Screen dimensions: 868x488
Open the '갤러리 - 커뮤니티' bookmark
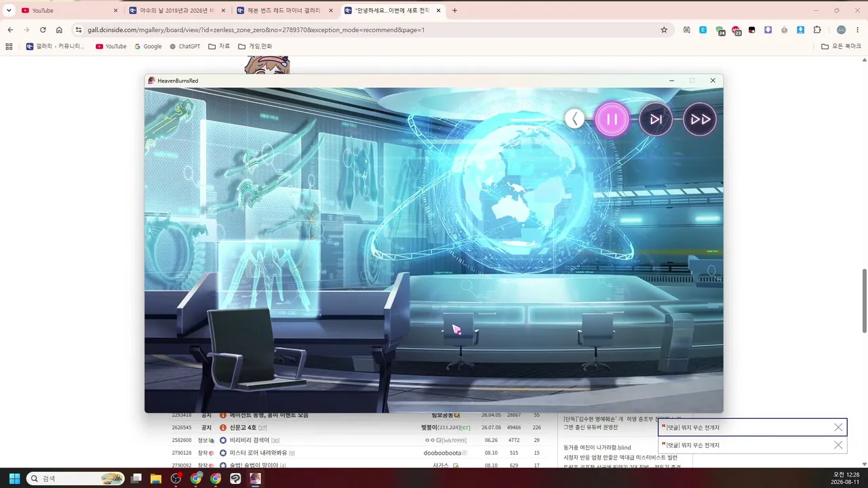point(55,46)
